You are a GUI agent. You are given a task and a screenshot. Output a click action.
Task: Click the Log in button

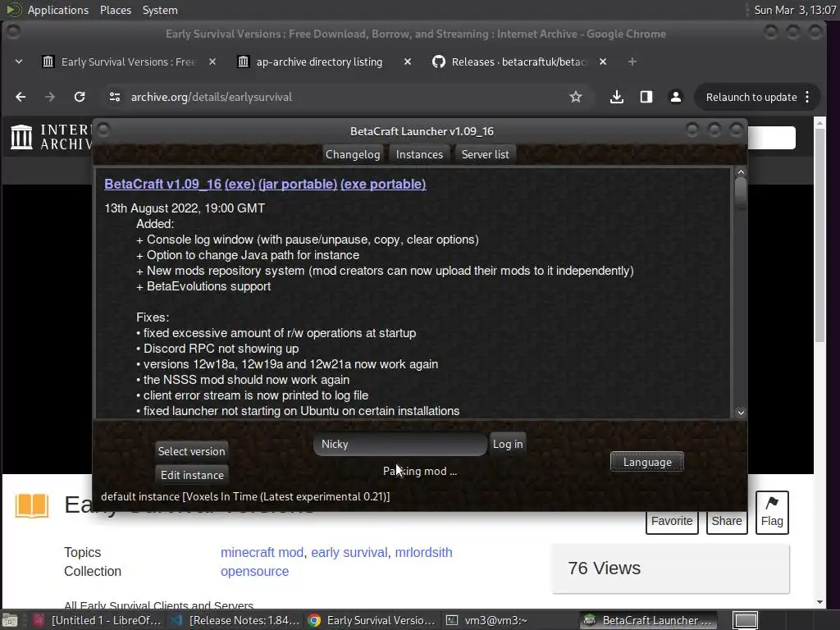pyautogui.click(x=507, y=444)
